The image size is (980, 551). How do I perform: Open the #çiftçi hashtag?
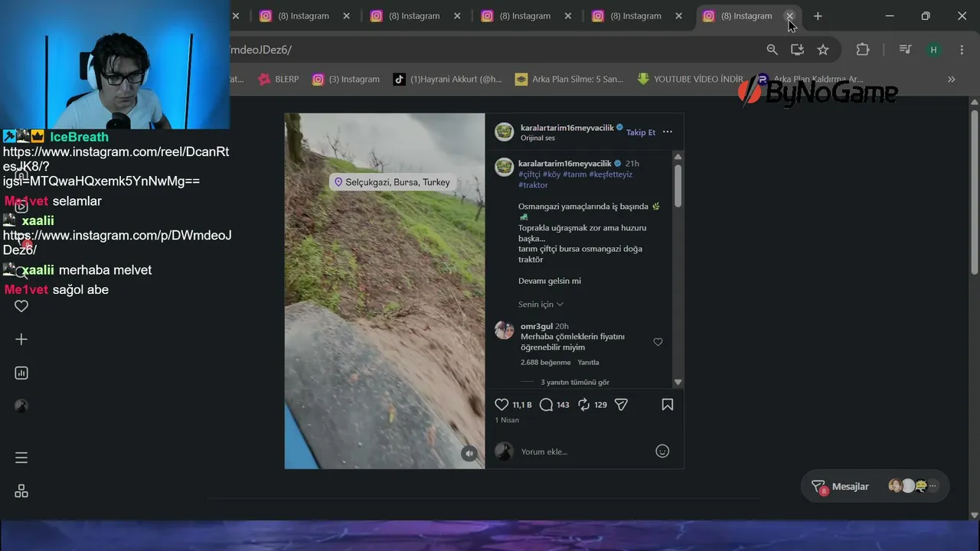tap(529, 174)
